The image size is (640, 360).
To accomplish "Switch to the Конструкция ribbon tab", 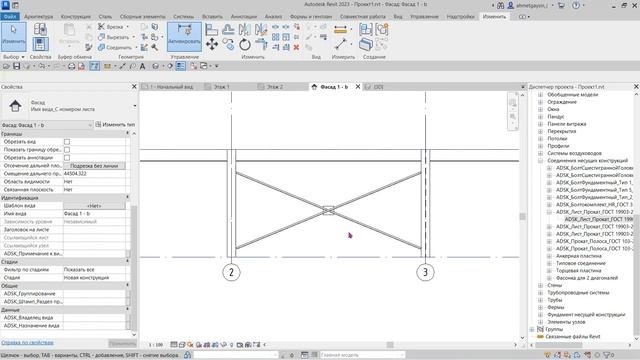I will (x=76, y=17).
